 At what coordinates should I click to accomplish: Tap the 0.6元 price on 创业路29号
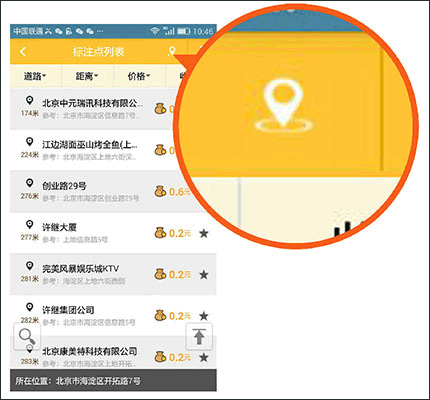point(180,192)
